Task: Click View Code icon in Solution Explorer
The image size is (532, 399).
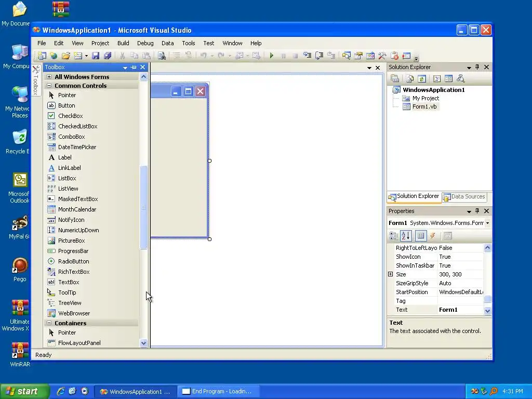Action: 436,79
